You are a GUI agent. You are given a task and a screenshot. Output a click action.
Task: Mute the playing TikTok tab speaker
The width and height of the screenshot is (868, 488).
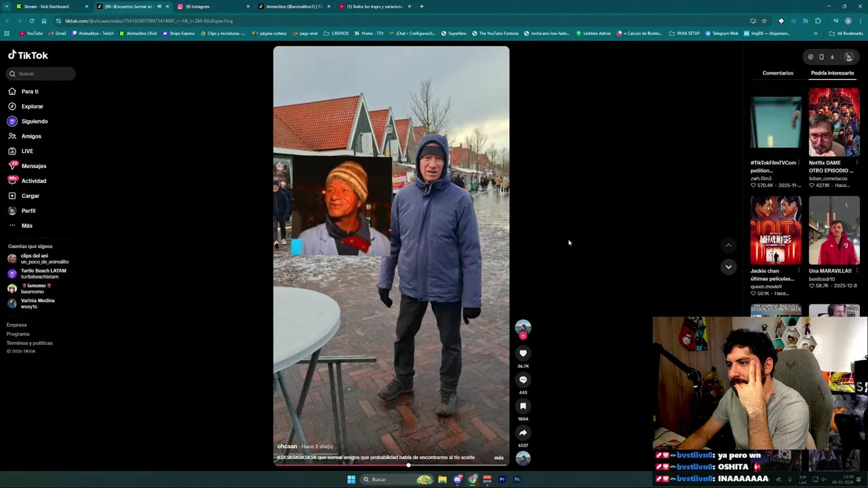tap(159, 6)
